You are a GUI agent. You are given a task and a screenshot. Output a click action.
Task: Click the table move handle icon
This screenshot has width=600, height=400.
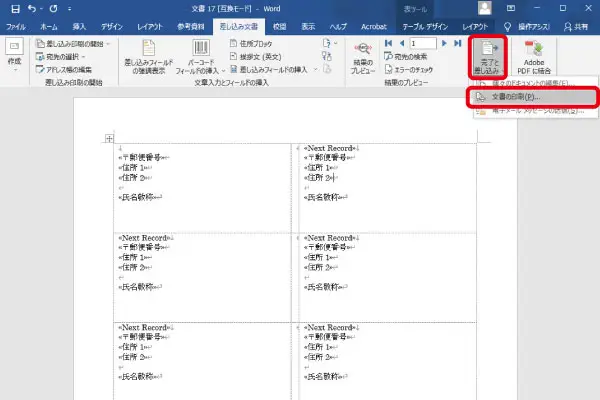coord(110,138)
